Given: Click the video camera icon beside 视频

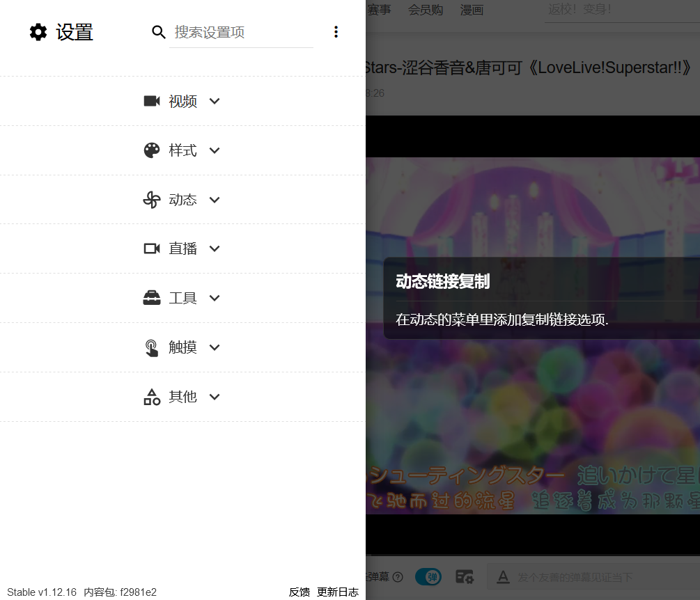Looking at the screenshot, I should tap(152, 101).
